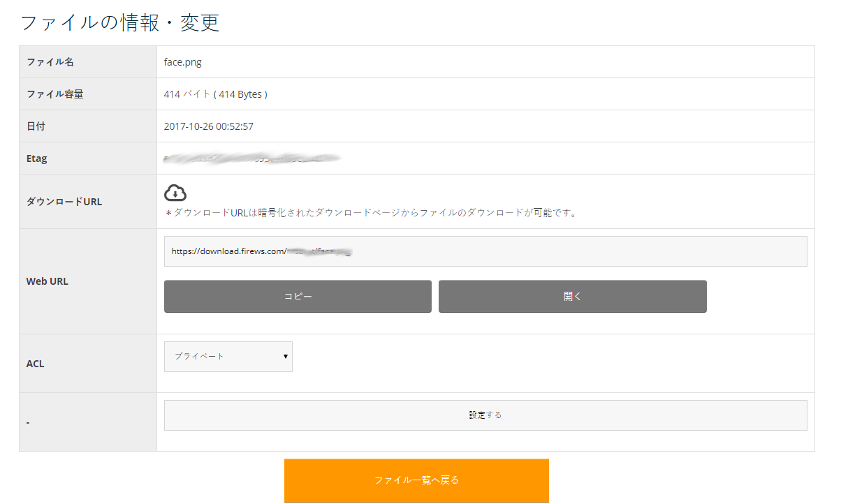Click the Web URL text field
Image resolution: width=848 pixels, height=504 pixels.
click(x=485, y=251)
